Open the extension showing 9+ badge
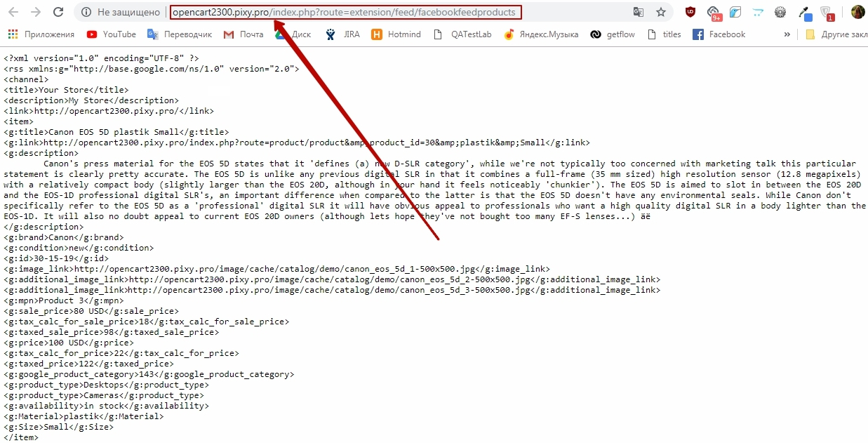868x443 pixels. [x=713, y=13]
